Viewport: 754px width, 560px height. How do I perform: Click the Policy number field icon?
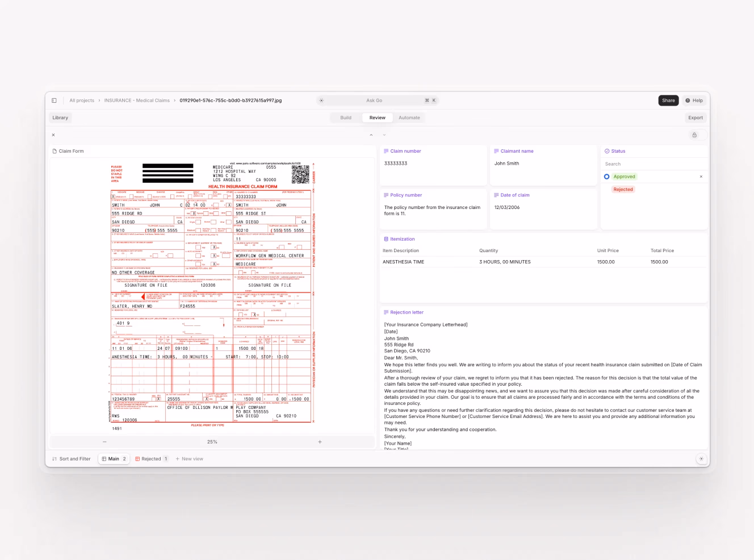[386, 195]
